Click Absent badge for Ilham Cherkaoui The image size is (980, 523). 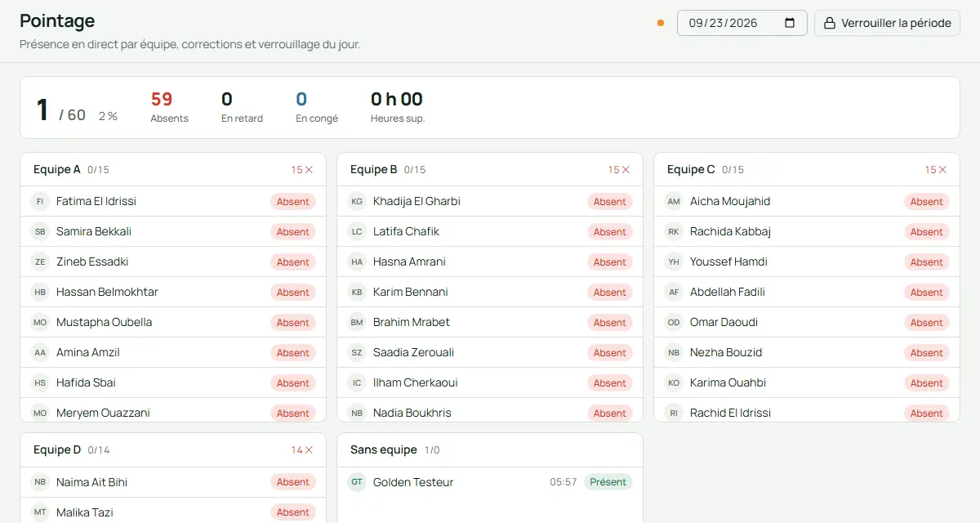tap(610, 382)
